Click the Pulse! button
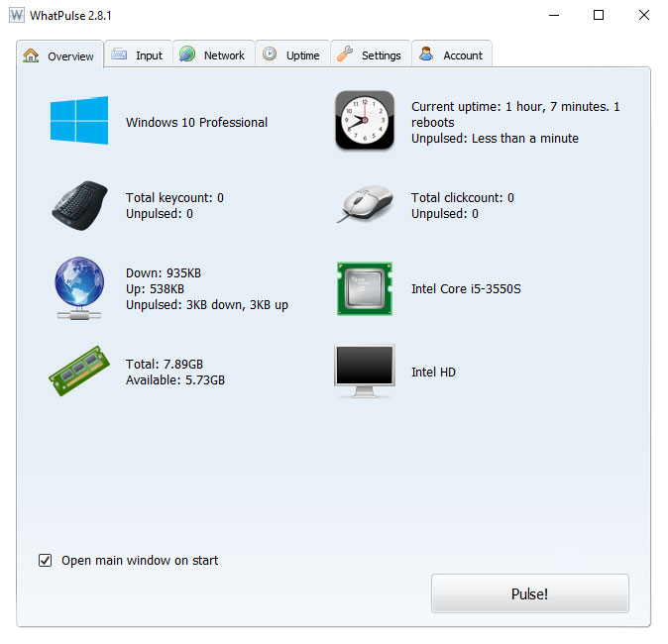The width and height of the screenshot is (668, 644). coord(529,593)
